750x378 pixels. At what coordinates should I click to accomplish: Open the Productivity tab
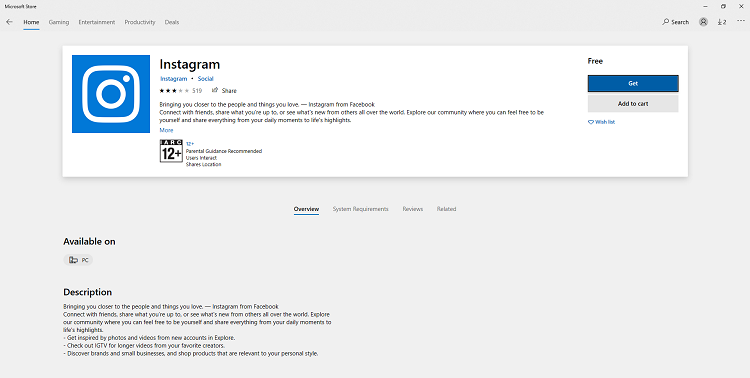pos(140,22)
